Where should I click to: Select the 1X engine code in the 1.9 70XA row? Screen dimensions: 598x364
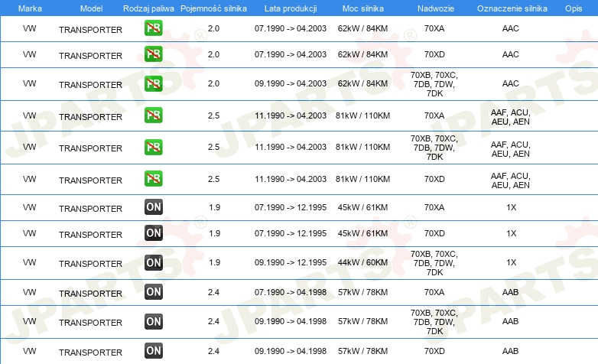click(x=512, y=207)
